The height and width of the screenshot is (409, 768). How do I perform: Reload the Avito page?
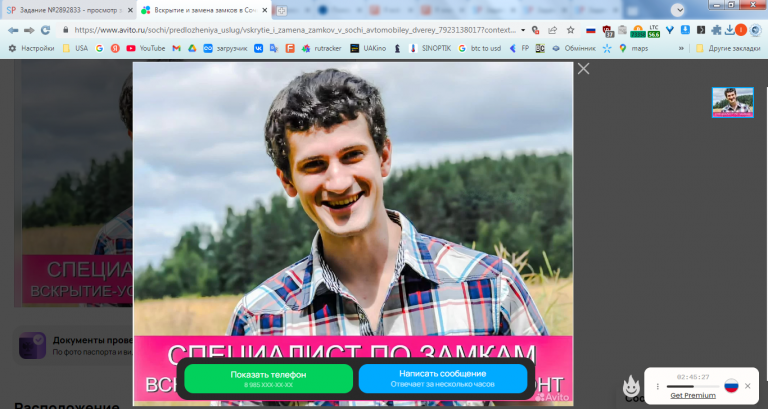(46, 30)
